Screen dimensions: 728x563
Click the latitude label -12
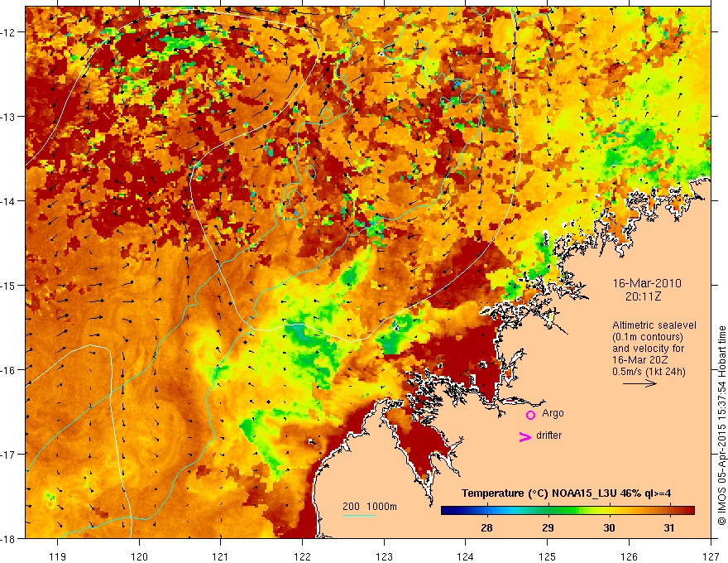8,32
